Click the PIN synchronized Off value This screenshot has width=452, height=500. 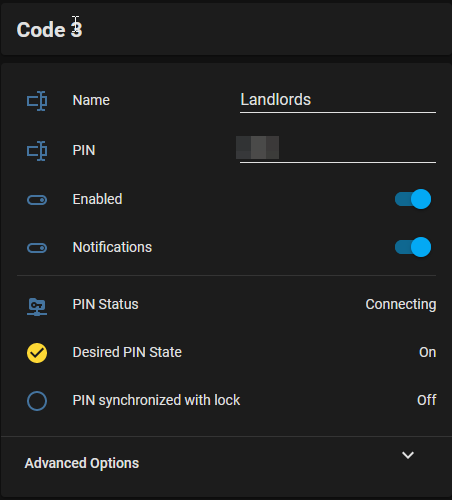click(x=427, y=400)
